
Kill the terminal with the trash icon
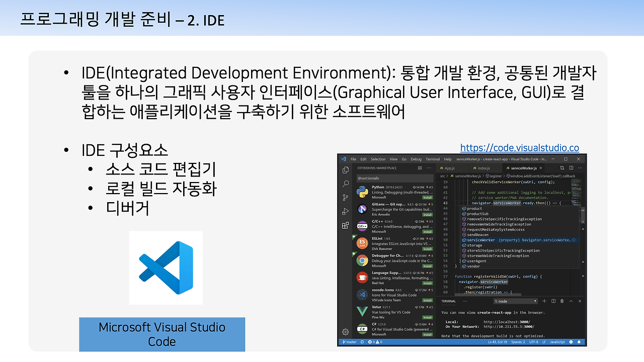pos(562,301)
